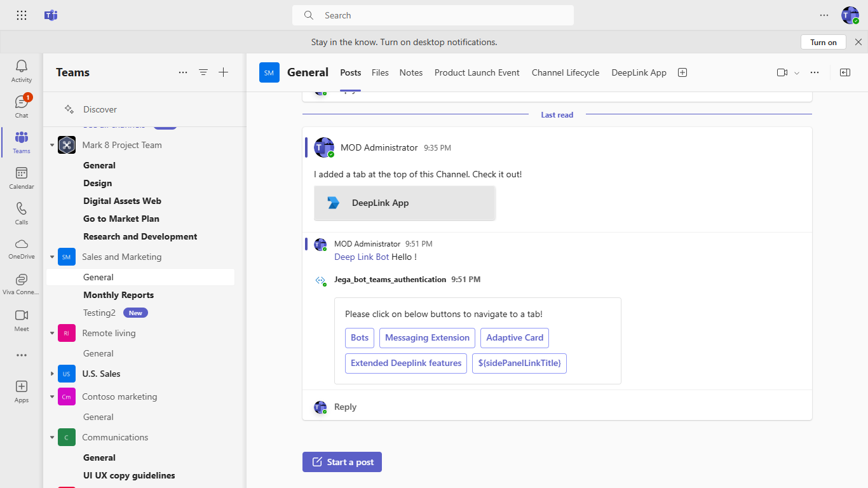Start a meeting with the video camera icon
Viewport: 868px width, 488px height.
click(x=782, y=72)
